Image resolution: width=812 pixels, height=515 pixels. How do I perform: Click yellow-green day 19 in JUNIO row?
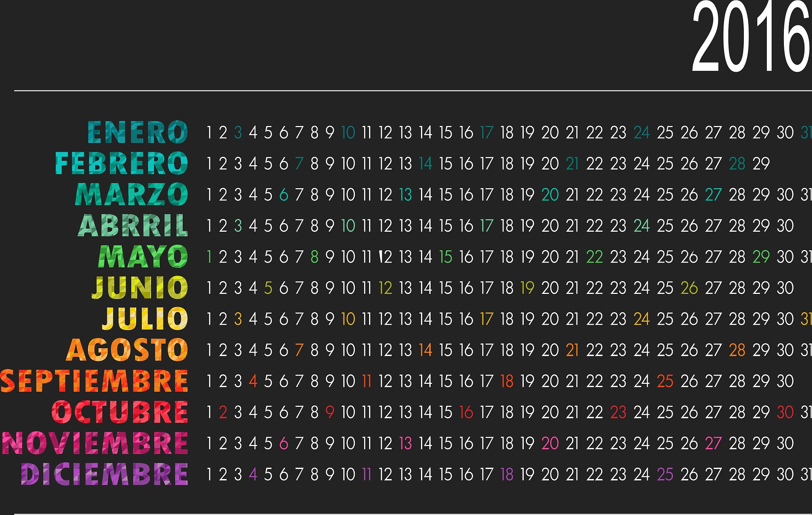(x=527, y=288)
